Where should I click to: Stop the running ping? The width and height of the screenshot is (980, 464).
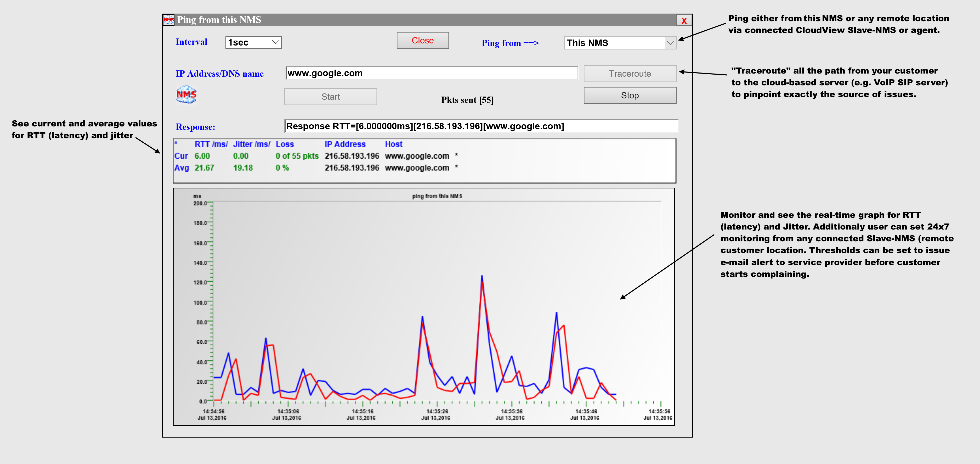pos(630,95)
